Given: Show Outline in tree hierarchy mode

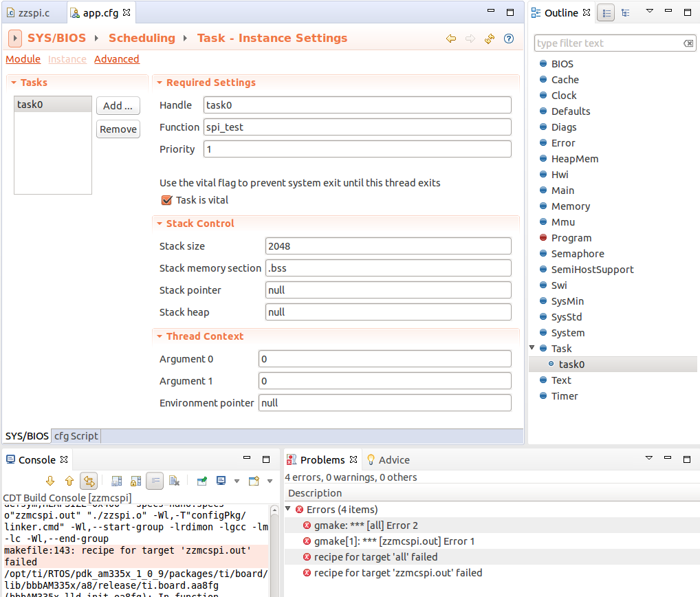Looking at the screenshot, I should click(x=626, y=13).
